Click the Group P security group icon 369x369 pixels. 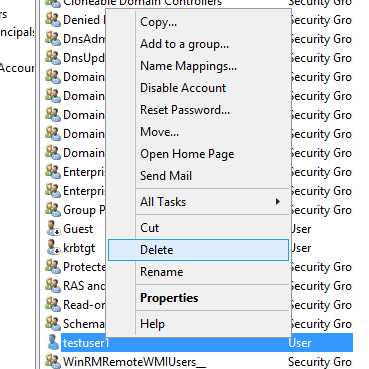(x=53, y=210)
